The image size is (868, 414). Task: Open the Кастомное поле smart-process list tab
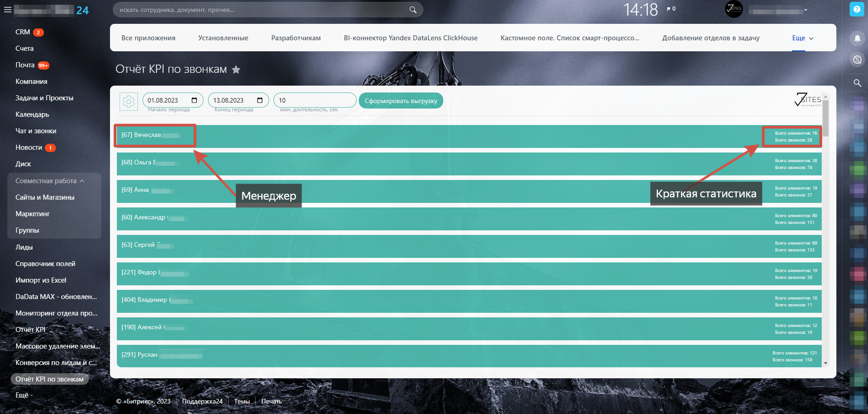[x=570, y=38]
